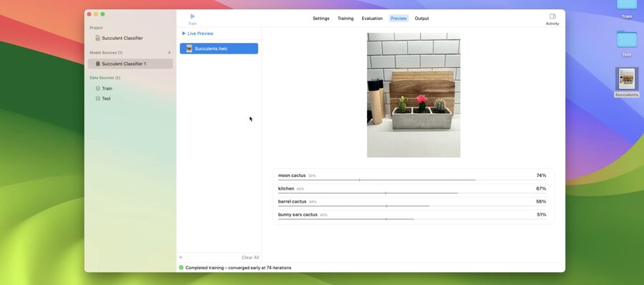
Task: Open the Activity panel icon
Action: [x=552, y=16]
